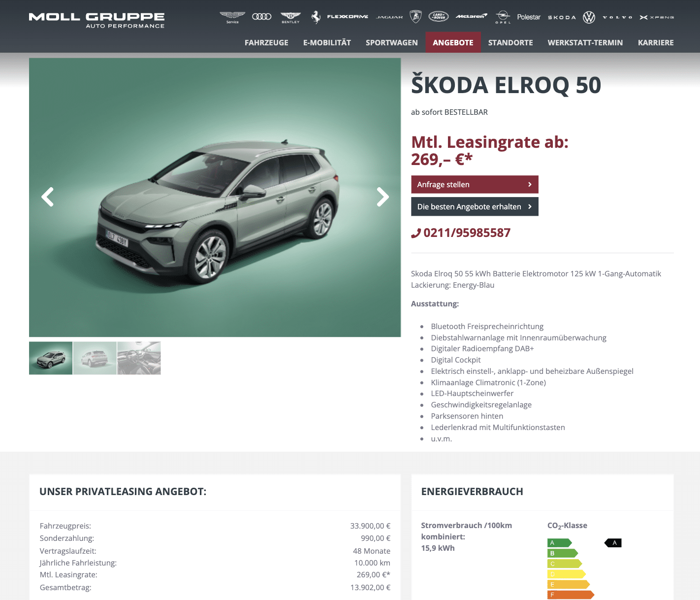Open the Lamborghini shield logo

tap(416, 17)
